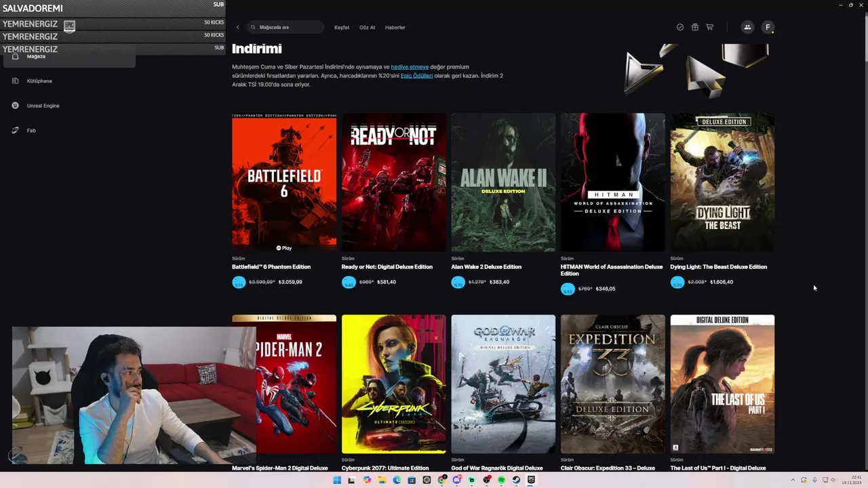Click the Epic Games taskbar icon
Image resolution: width=868 pixels, height=488 pixels.
coord(531,480)
